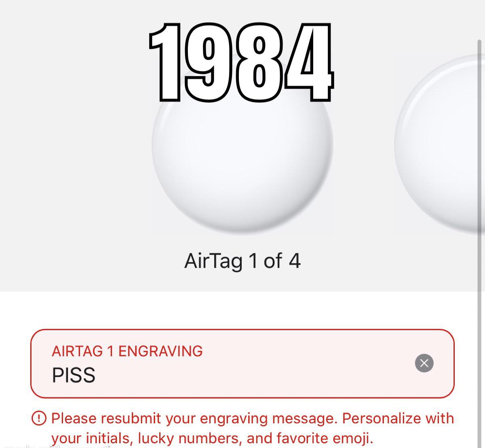Click the 1984 engraving preview on the AirTag
Screen dimensions: 485x448
[x=242, y=63]
